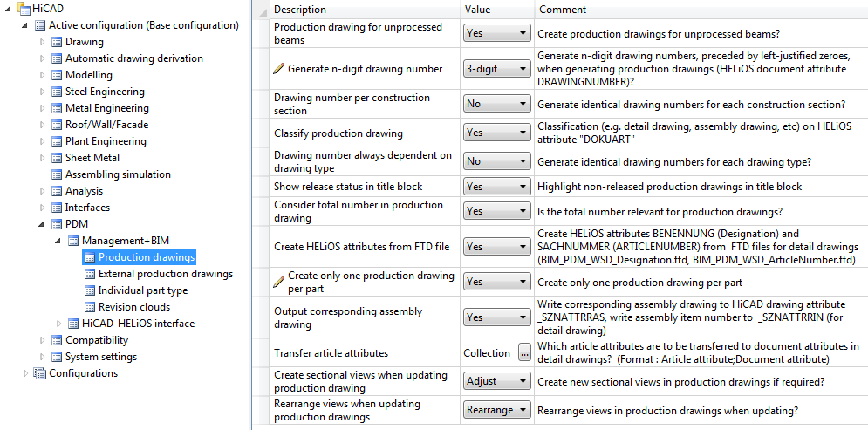The height and width of the screenshot is (430, 868).
Task: Select External production drawings in tree
Action: click(166, 274)
